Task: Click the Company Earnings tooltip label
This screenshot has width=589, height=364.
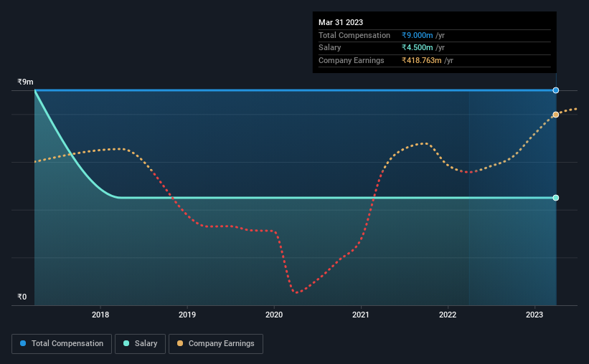Action: (x=352, y=60)
